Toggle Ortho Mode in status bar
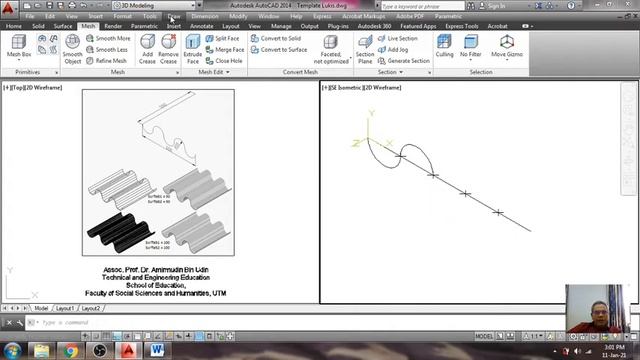The height and width of the screenshot is (360, 640). click(x=117, y=336)
